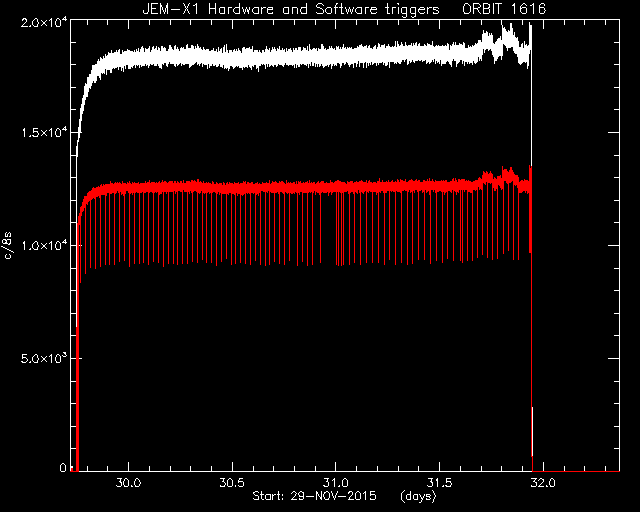Click the white hardware trigger curve plateau
640x512 pixels.
pos(286,57)
